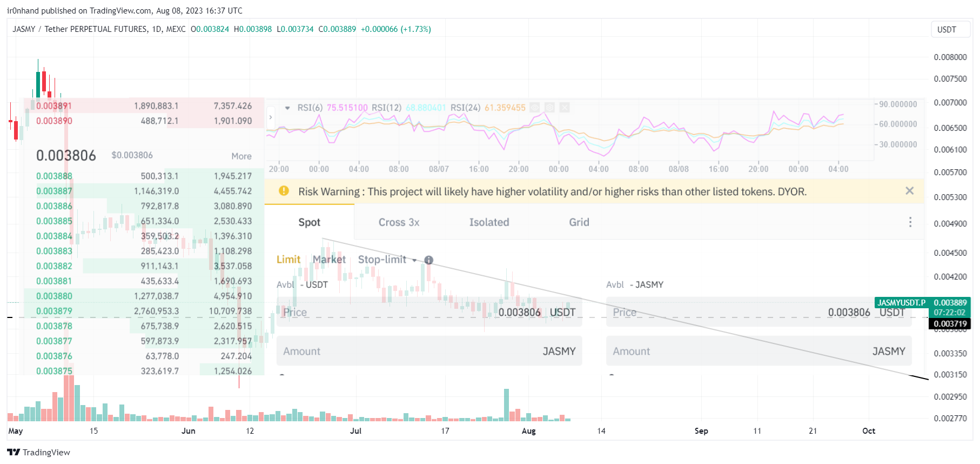Select bid price 0.003884

[54, 236]
